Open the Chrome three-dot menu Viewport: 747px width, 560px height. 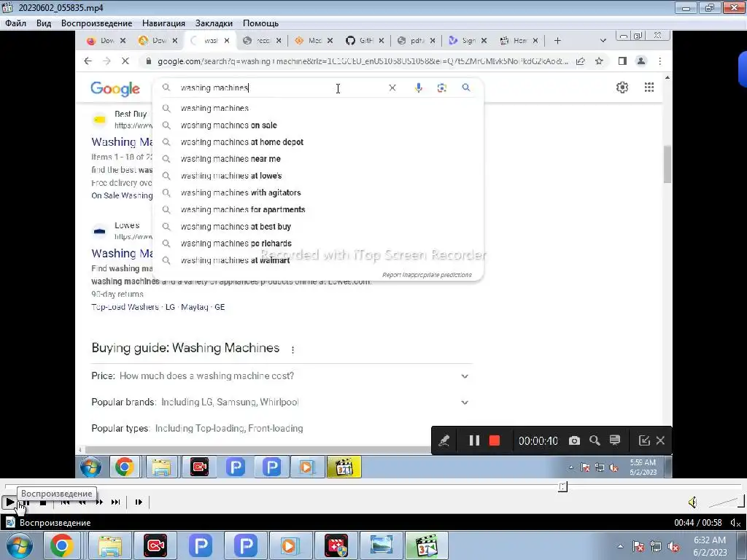[659, 61]
